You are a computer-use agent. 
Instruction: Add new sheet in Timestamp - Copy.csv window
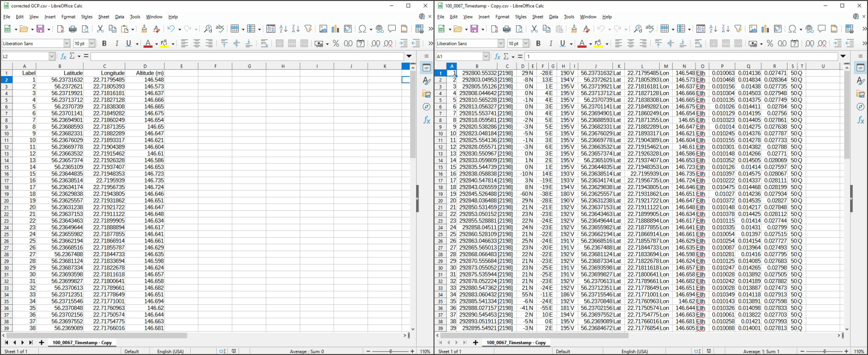(x=475, y=343)
